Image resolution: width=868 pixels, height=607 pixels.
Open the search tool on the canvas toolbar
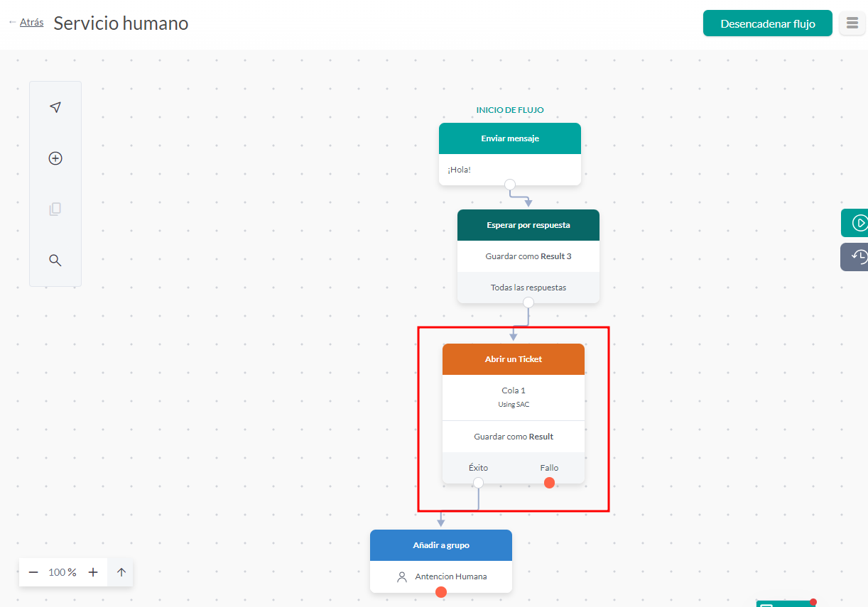(x=55, y=260)
